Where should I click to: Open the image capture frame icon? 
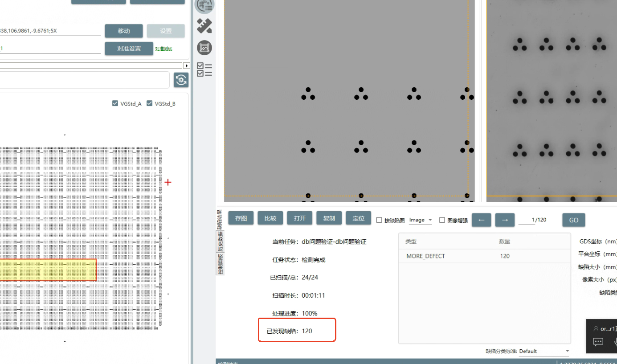(x=204, y=48)
